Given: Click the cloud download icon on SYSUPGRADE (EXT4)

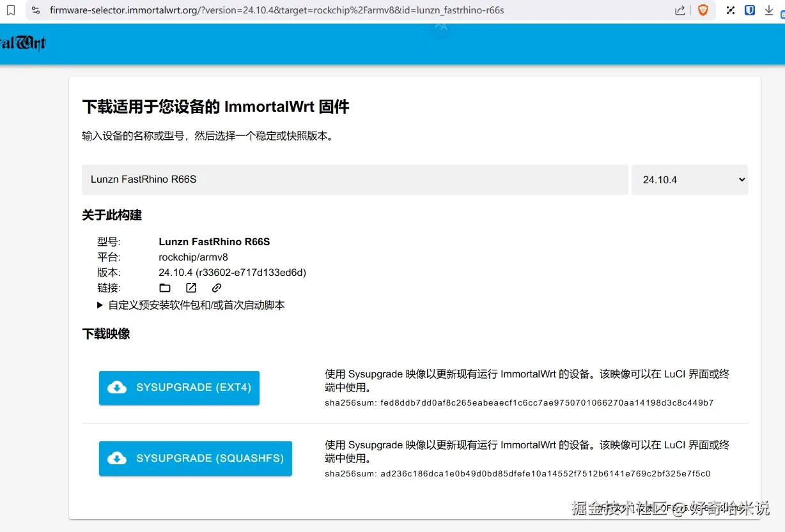Looking at the screenshot, I should click(x=117, y=388).
